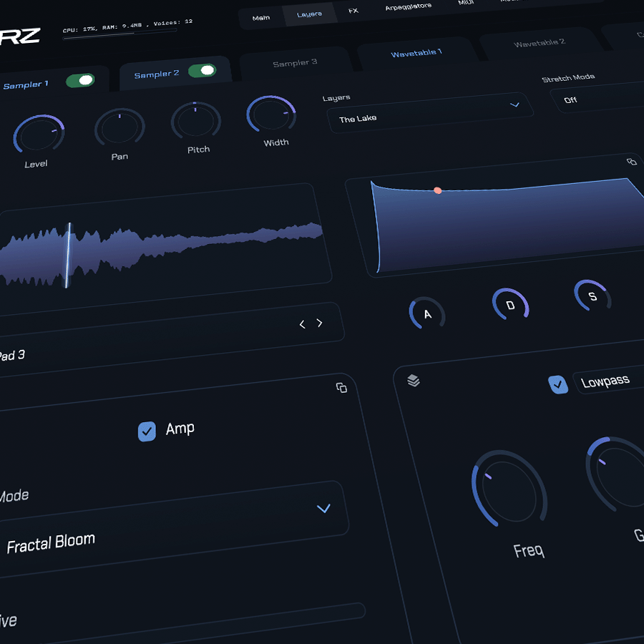Open the Lowpass filter type dropdown
Screen dimensions: 644x644
point(610,380)
